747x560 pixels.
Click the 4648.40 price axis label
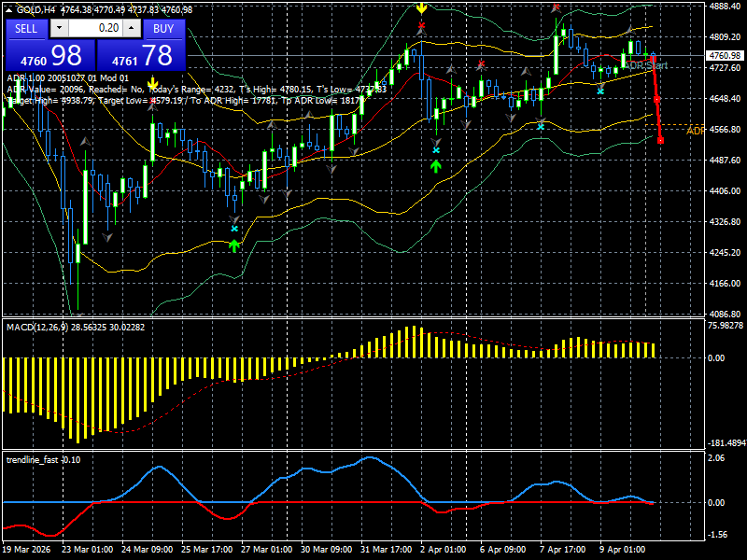(x=725, y=99)
